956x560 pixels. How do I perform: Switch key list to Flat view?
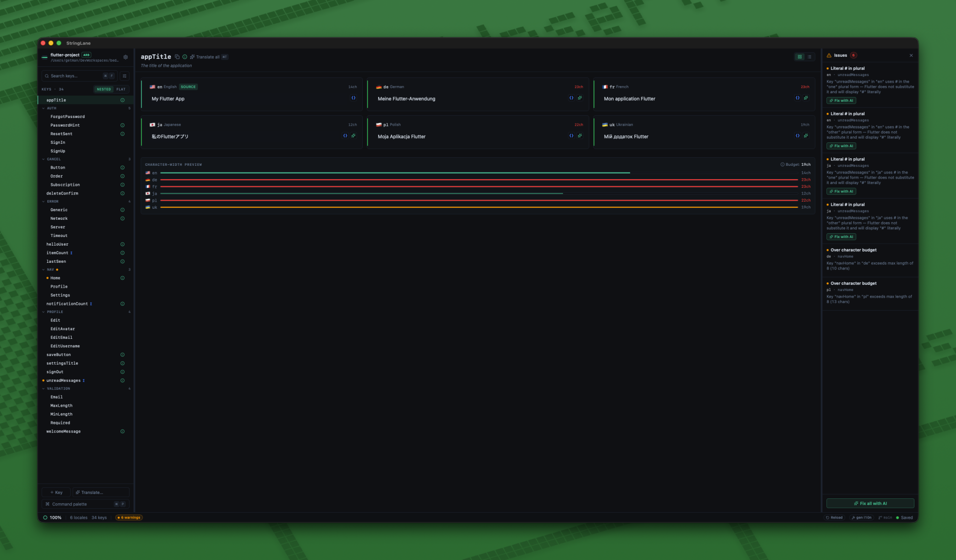click(121, 89)
